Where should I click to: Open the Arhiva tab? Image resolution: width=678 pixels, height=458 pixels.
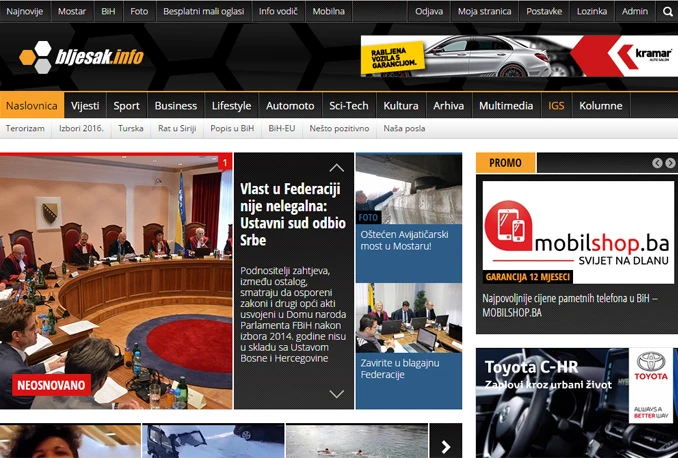pyautogui.click(x=449, y=106)
